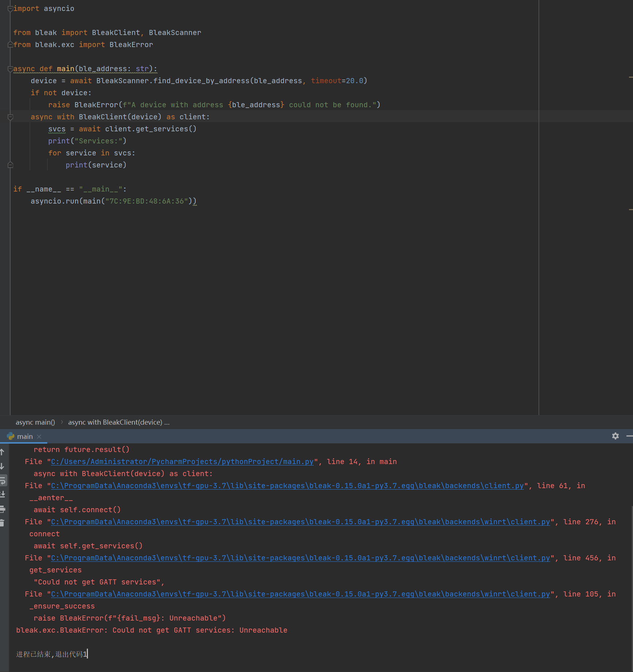Click 'return future.result()' in console
This screenshot has width=633, height=672.
81,449
